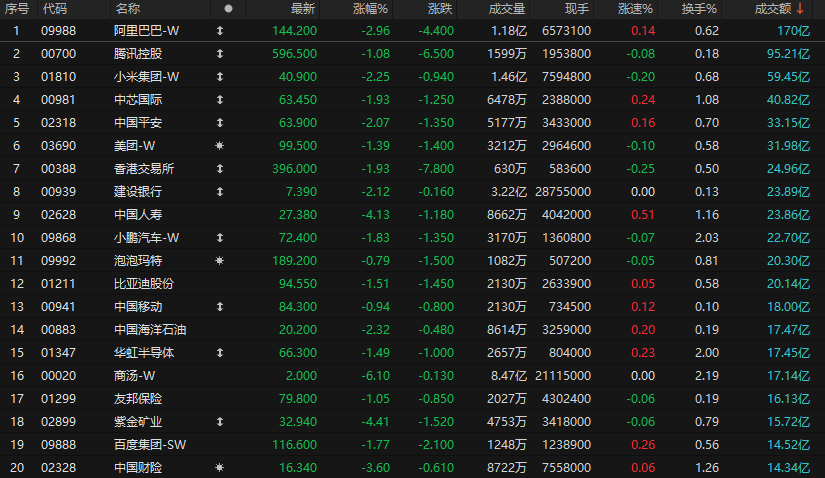The image size is (825, 478).
Task: Click the circle dot column header
Action: coord(228,8)
